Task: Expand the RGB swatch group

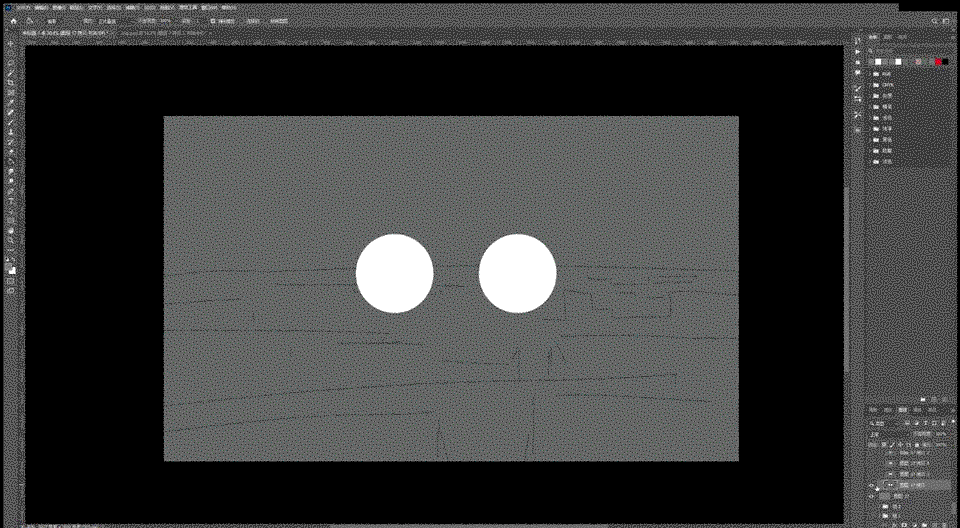Action: pyautogui.click(x=871, y=74)
